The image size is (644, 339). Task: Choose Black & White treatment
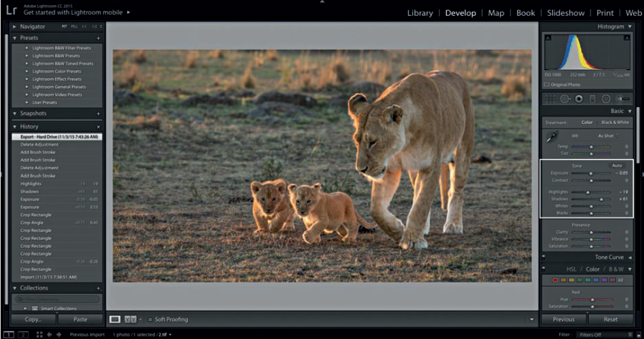point(615,122)
